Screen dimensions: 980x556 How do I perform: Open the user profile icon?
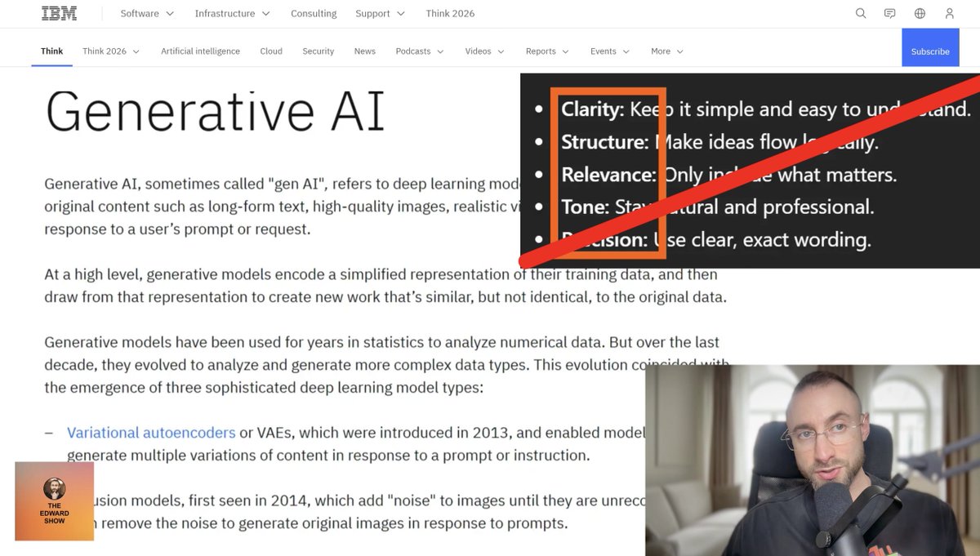tap(949, 13)
